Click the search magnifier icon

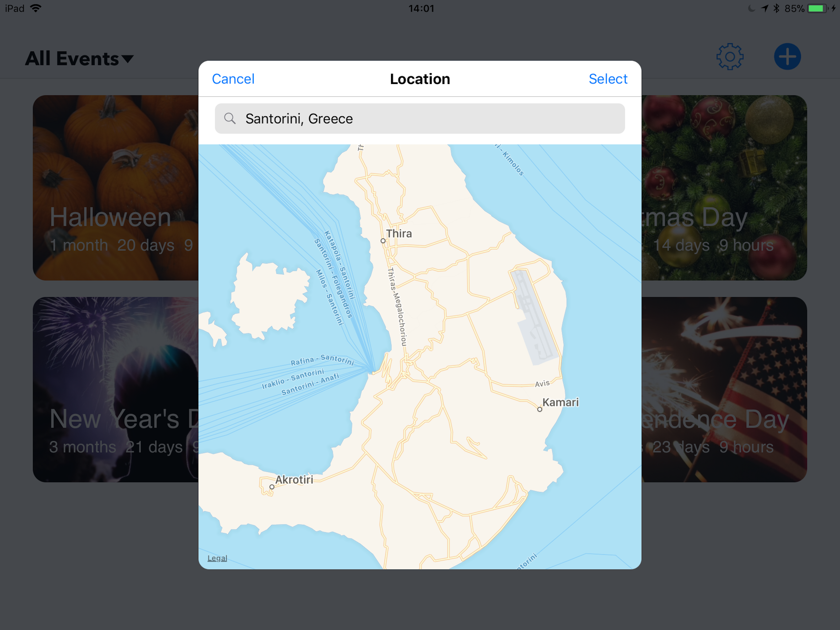click(229, 118)
